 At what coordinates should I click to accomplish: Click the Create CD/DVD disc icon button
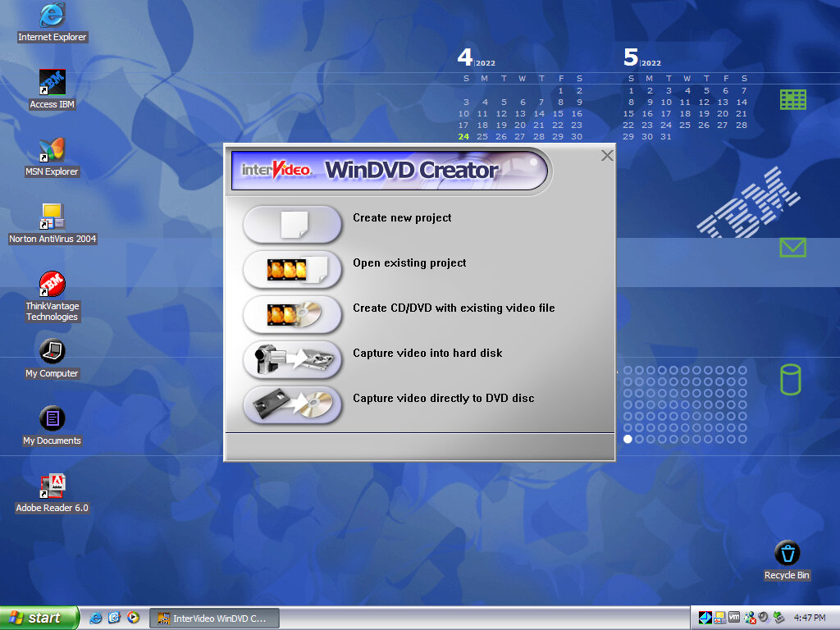pos(292,314)
